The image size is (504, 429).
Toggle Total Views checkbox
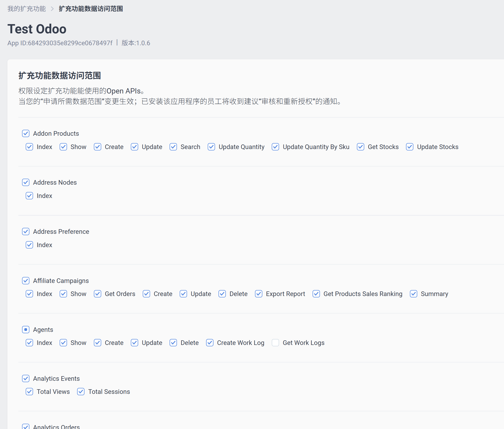click(x=29, y=392)
